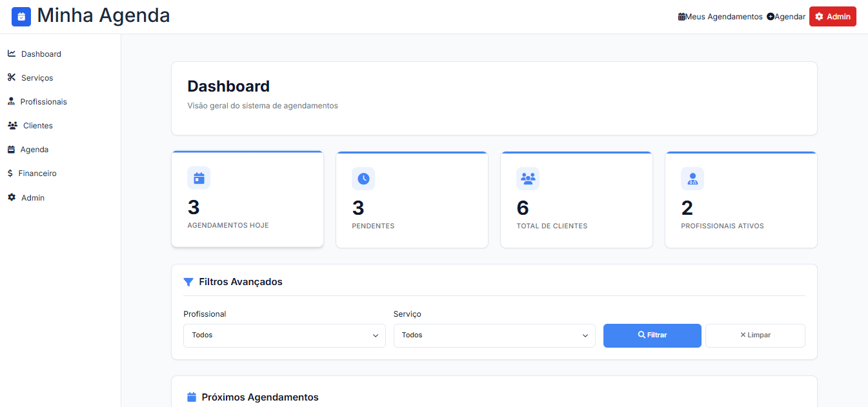Screen dimensions: 868x407
Task: Click the Minha Agenda calendar logo icon
Action: click(21, 17)
